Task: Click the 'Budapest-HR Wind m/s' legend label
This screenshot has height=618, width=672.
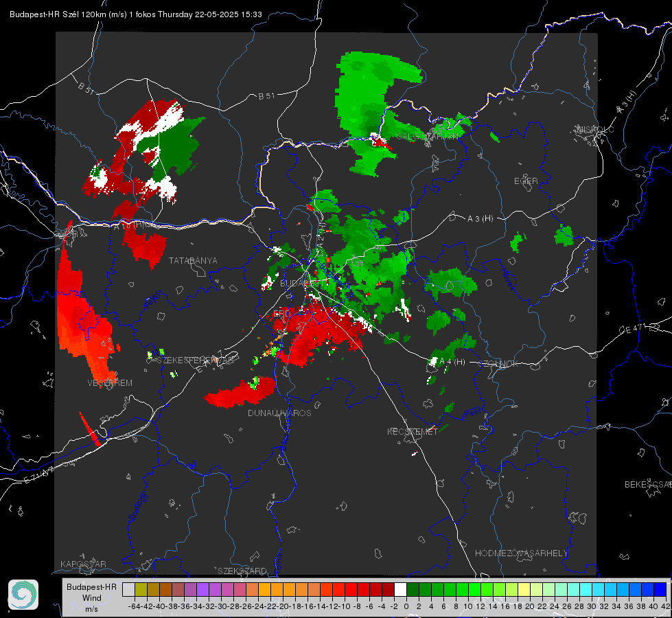Action: [92, 598]
